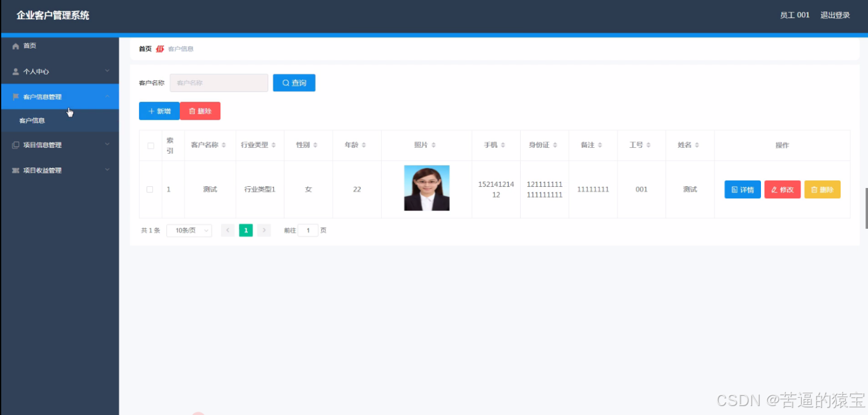Open the 10条/页 page size dropdown

[x=189, y=230]
